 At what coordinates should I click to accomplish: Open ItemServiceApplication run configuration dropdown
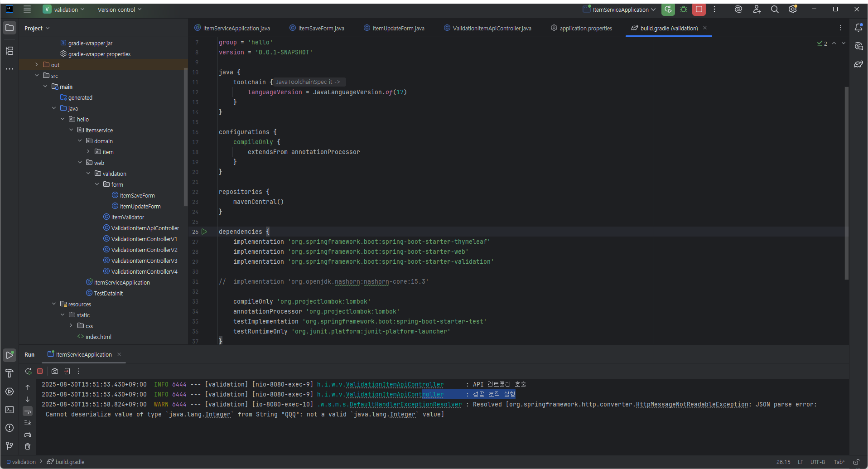coord(619,10)
